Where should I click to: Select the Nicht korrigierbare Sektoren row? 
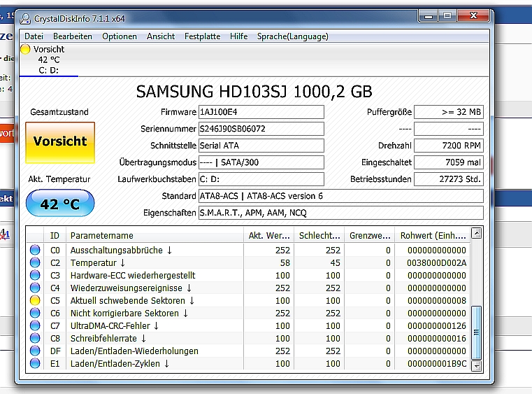129,313
